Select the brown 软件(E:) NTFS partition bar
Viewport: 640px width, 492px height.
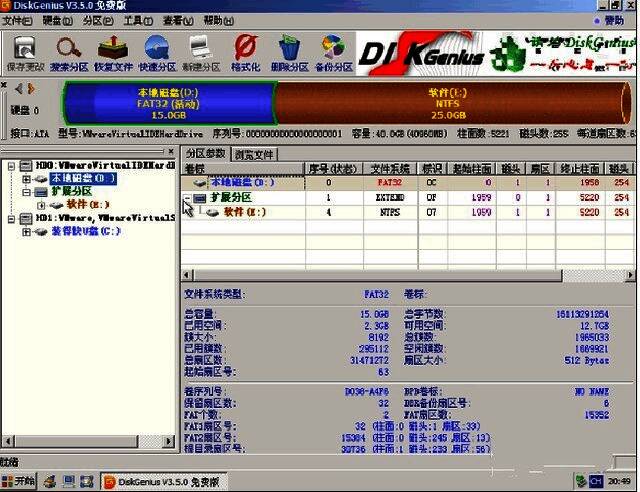point(452,103)
